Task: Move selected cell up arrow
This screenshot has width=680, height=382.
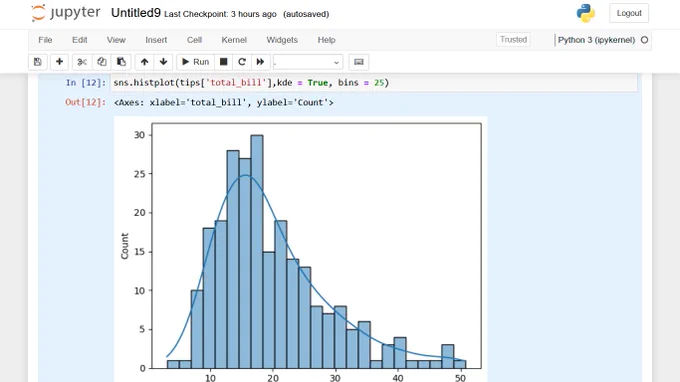Action: (x=144, y=62)
